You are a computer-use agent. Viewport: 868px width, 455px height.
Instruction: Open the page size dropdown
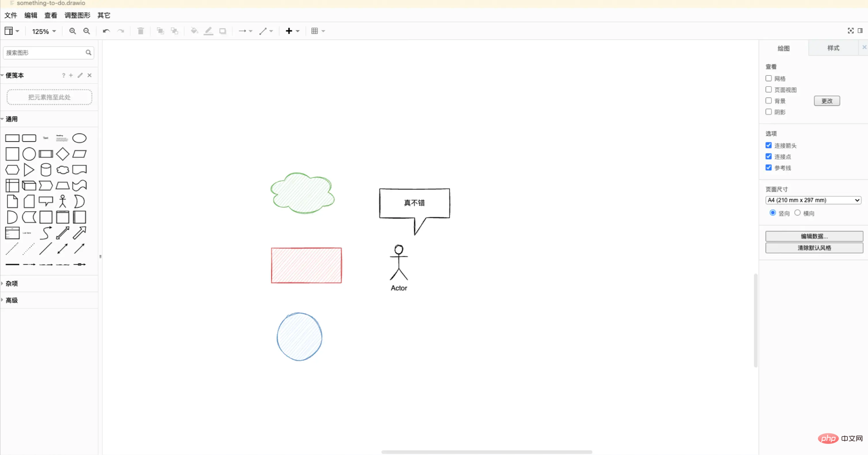(813, 200)
